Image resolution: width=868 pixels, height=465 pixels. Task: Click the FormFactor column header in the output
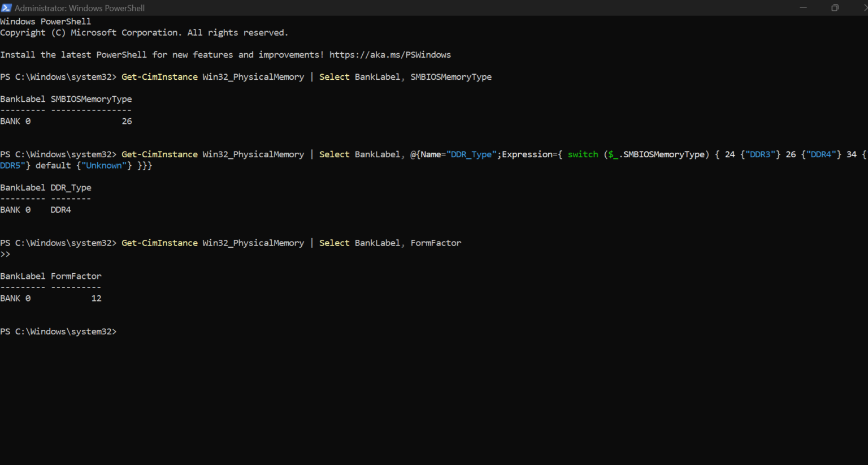[76, 276]
